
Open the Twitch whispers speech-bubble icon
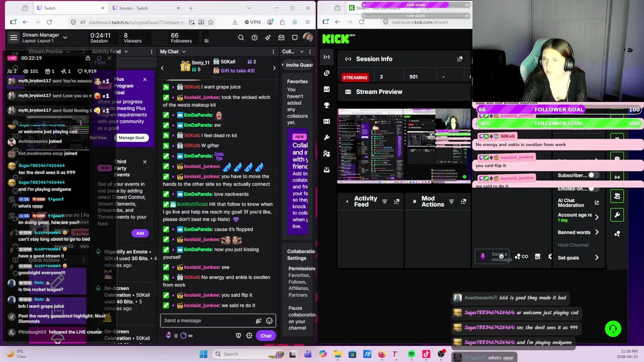[x=295, y=38]
